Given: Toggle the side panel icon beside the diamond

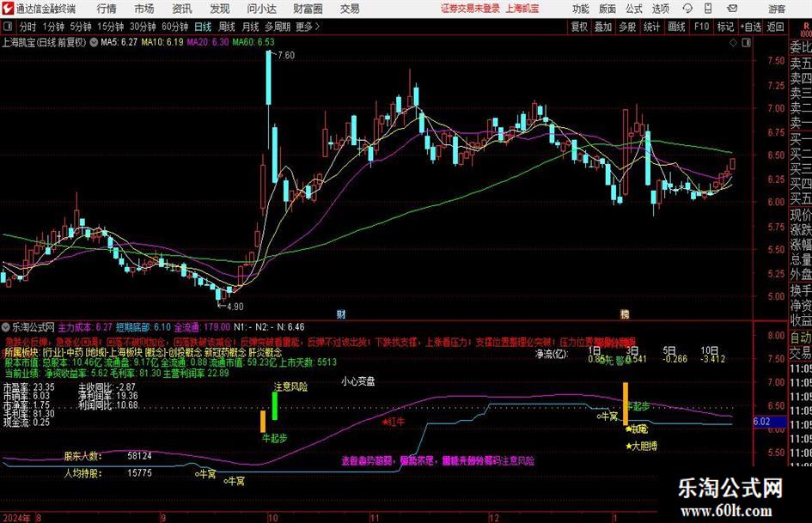Looking at the screenshot, I should pos(746,42).
